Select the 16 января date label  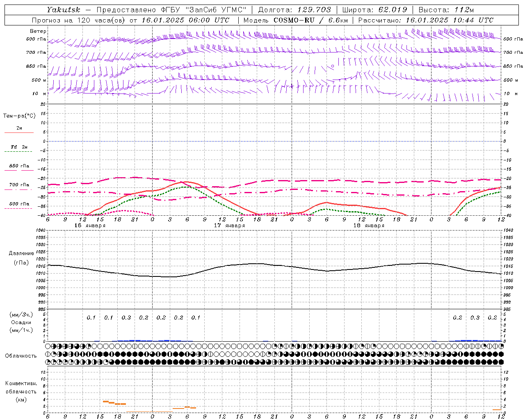[x=90, y=226]
